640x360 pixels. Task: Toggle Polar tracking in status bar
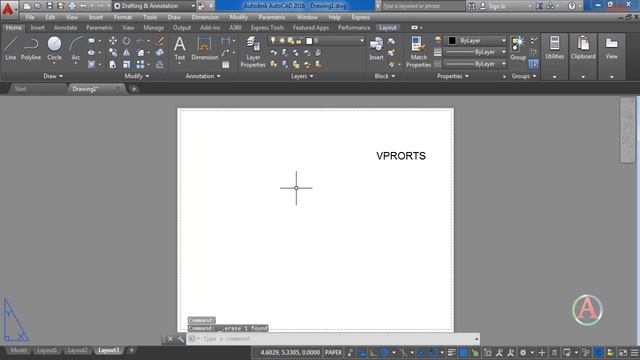point(384,352)
